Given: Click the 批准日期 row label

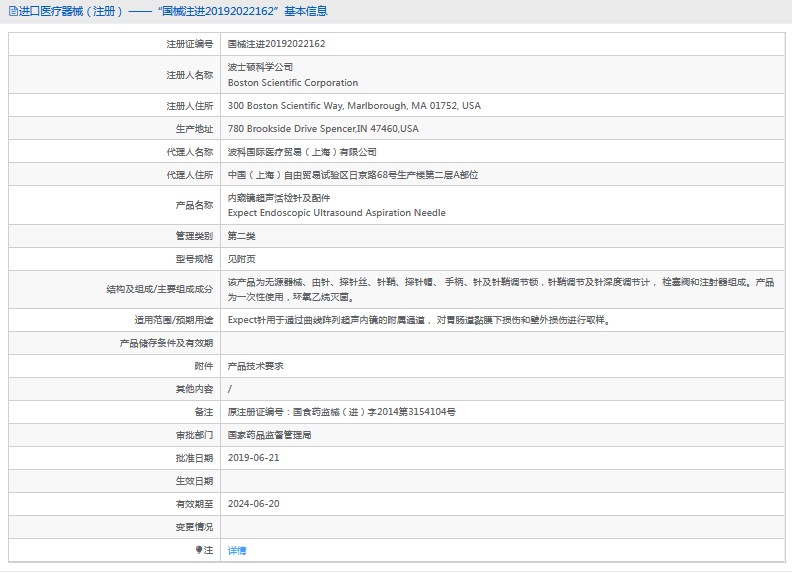Looking at the screenshot, I should click(194, 458).
